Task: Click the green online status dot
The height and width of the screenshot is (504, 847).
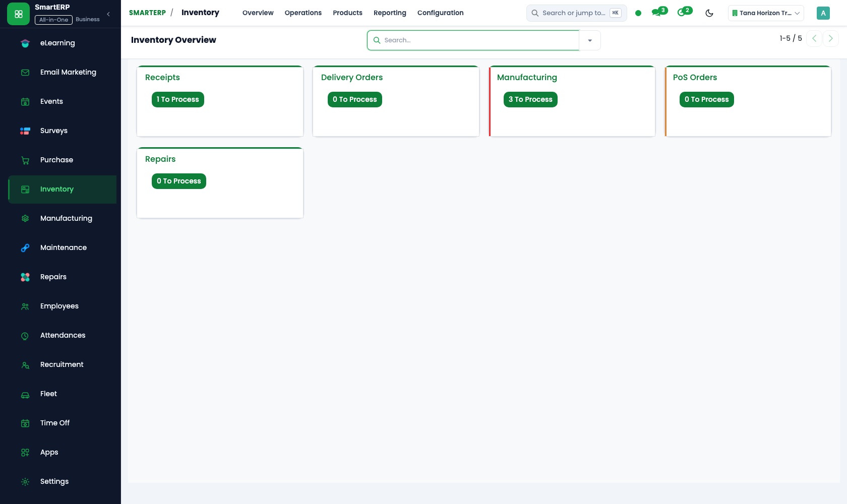Action: tap(638, 13)
